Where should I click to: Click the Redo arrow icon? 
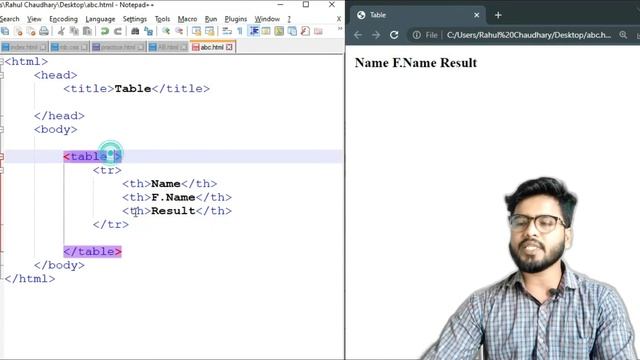tap(118, 31)
